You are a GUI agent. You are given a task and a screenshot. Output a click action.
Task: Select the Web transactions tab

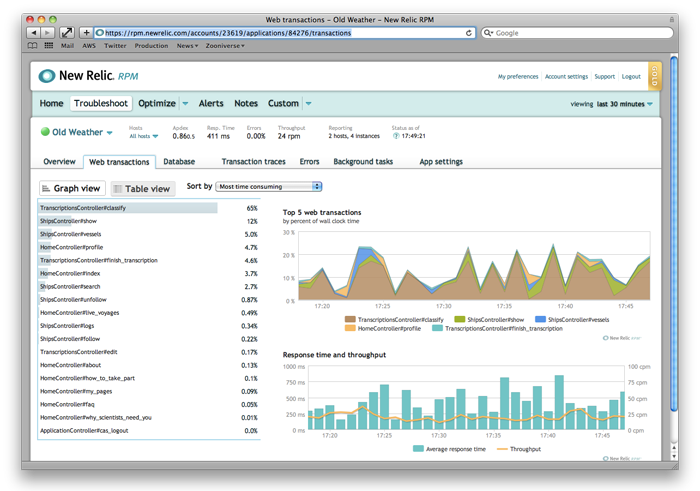pyautogui.click(x=119, y=162)
